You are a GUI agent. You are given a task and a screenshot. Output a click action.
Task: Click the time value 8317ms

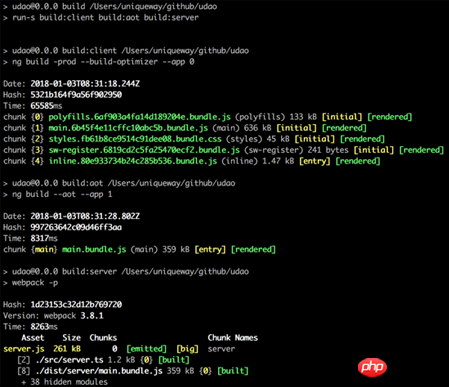[x=44, y=238]
